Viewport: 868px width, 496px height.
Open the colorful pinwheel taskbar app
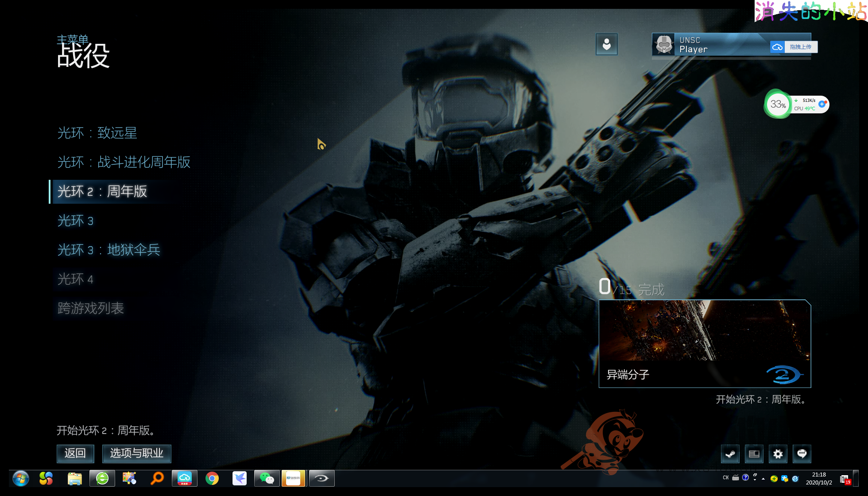[46, 478]
